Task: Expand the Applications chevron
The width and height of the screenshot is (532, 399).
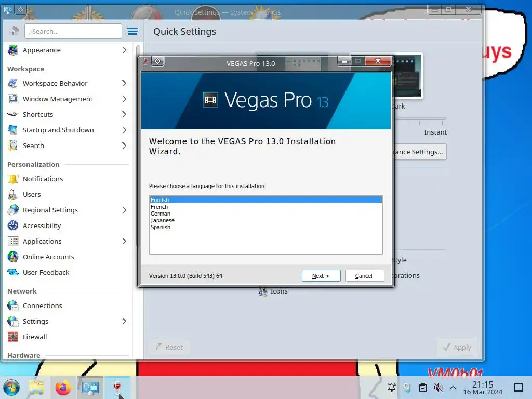Action: coord(124,241)
